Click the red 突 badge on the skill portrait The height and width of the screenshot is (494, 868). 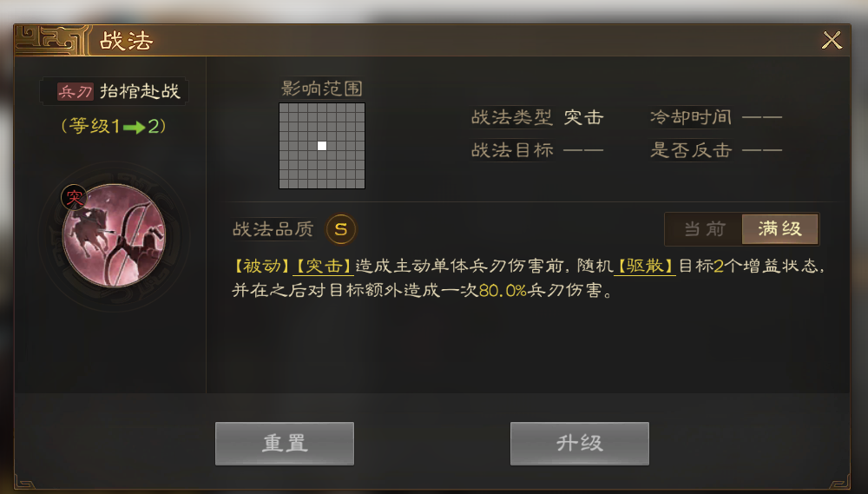(x=74, y=198)
